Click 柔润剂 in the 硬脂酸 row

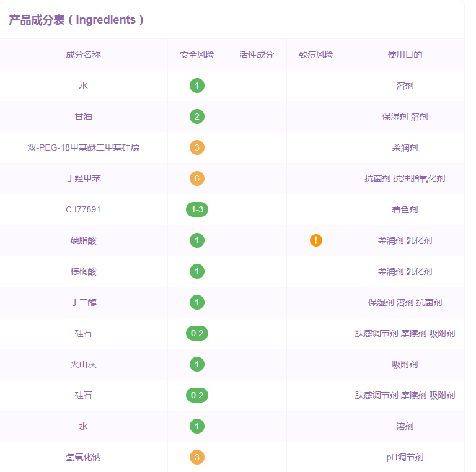(390, 240)
